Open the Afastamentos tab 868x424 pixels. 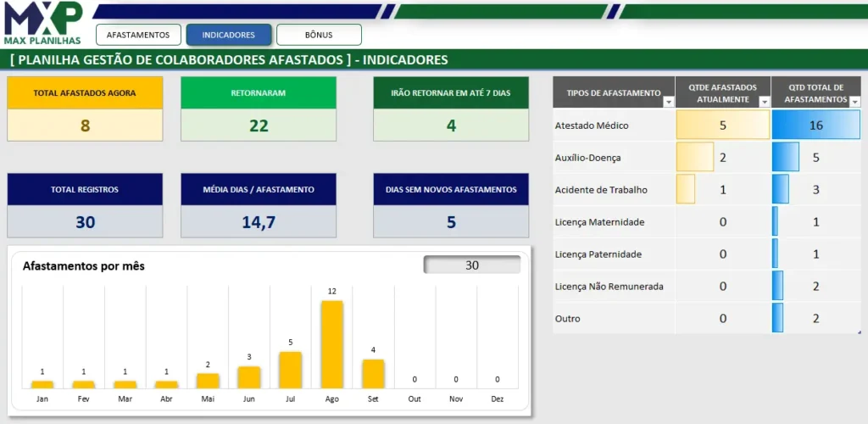click(x=138, y=35)
